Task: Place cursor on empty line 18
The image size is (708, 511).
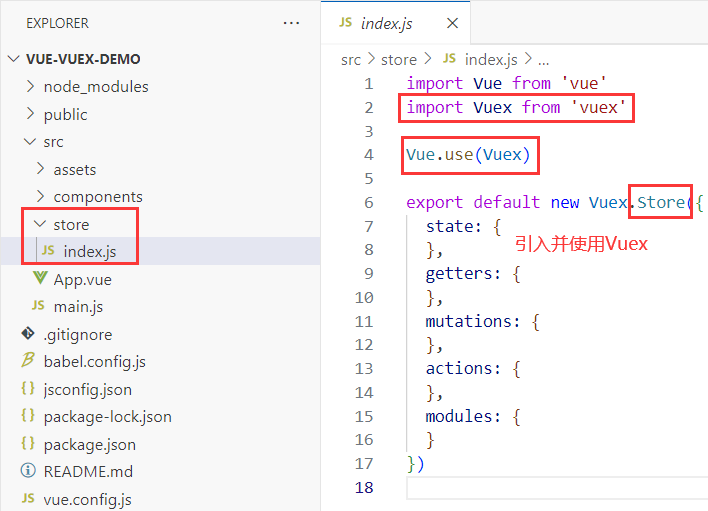Action: (x=555, y=488)
